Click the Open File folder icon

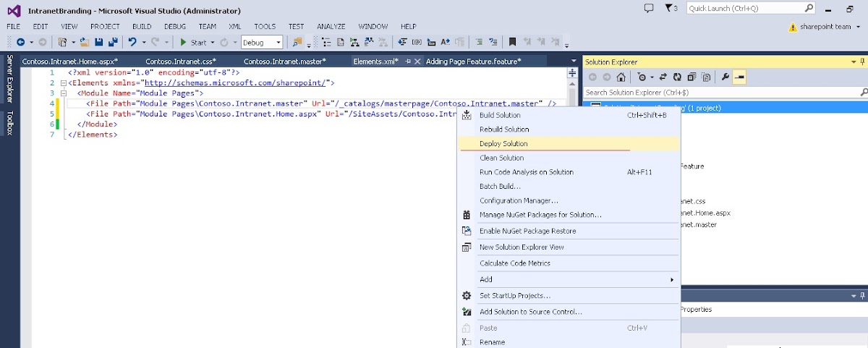[85, 42]
